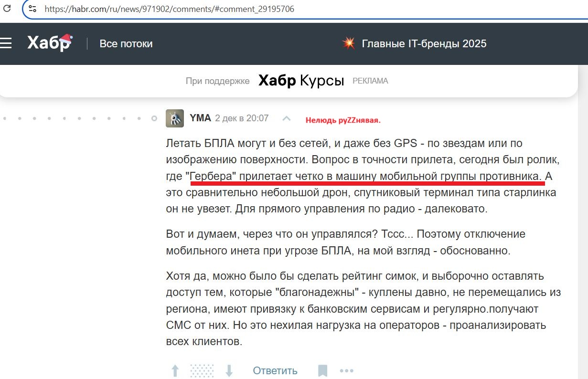Click the upward vote arrow on YMA's comment
The width and height of the screenshot is (588, 379).
pyautogui.click(x=175, y=370)
